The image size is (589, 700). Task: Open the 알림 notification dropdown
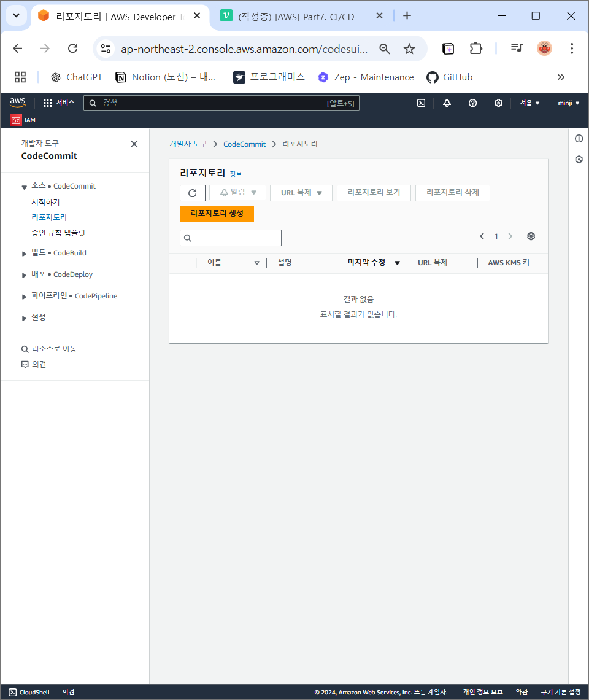pyautogui.click(x=238, y=193)
